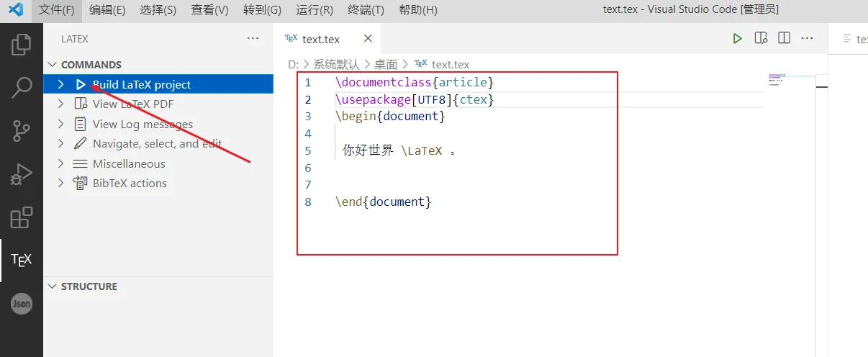The height and width of the screenshot is (357, 868).
Task: Select the TeX LaTeX Workshop view
Action: click(22, 261)
